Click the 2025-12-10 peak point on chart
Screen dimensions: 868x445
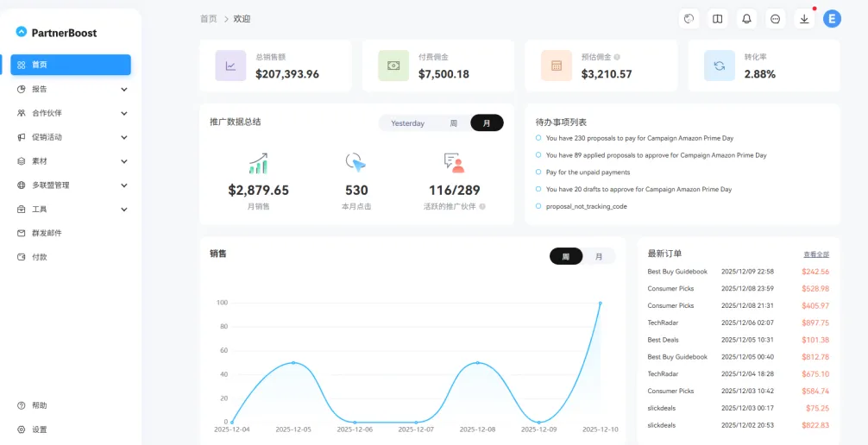[600, 304]
